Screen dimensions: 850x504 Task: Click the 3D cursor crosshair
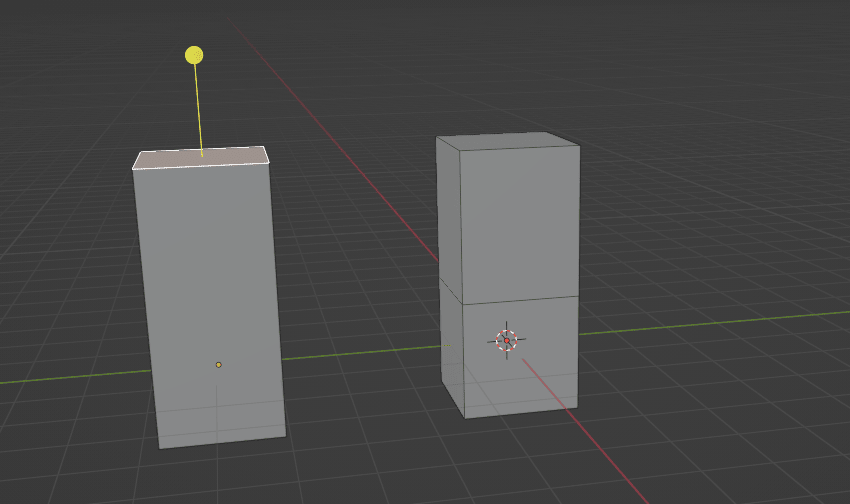point(507,341)
